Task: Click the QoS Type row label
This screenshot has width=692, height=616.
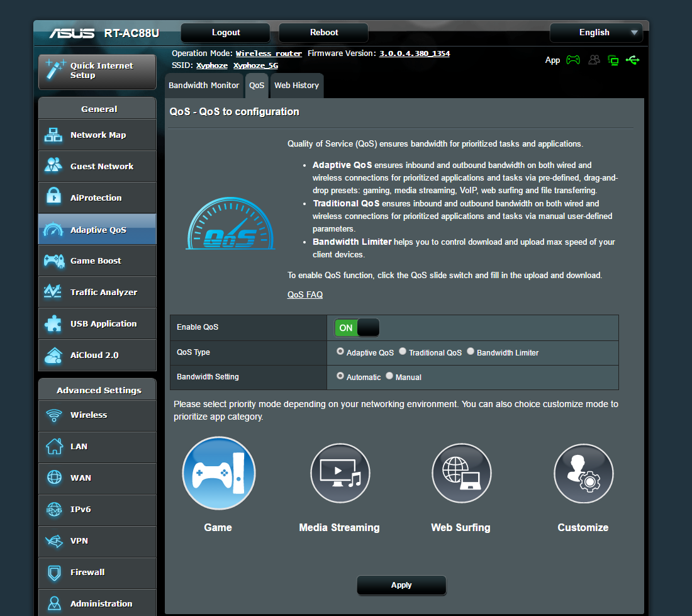Action: tap(193, 352)
